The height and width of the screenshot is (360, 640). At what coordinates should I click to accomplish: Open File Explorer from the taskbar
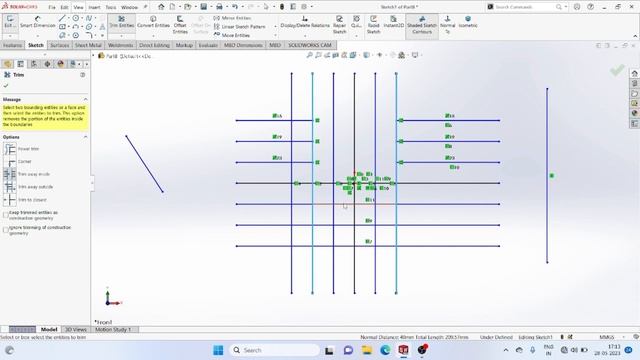367,350
